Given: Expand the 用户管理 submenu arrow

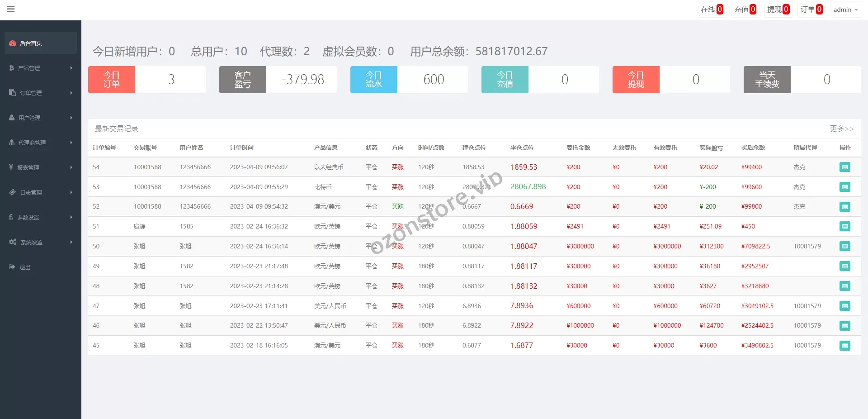Looking at the screenshot, I should click(x=71, y=118).
